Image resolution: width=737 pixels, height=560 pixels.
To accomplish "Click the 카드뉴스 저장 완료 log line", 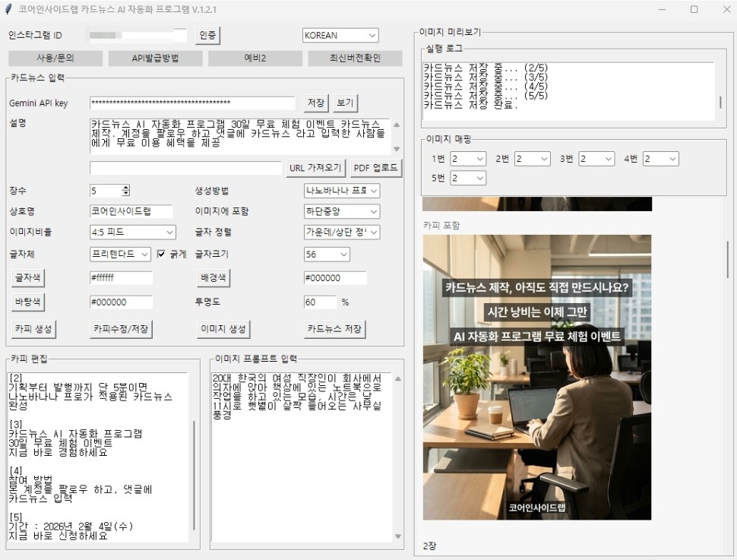I will click(470, 105).
